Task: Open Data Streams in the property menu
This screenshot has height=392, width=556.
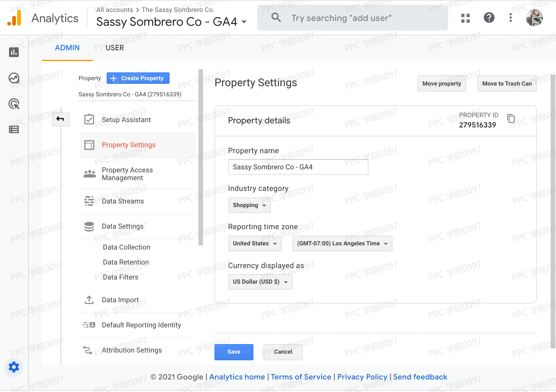Action: (123, 201)
